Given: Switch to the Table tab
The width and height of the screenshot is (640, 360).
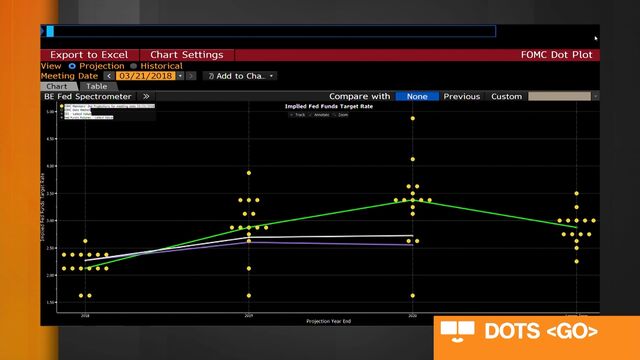Looking at the screenshot, I should click(97, 87).
